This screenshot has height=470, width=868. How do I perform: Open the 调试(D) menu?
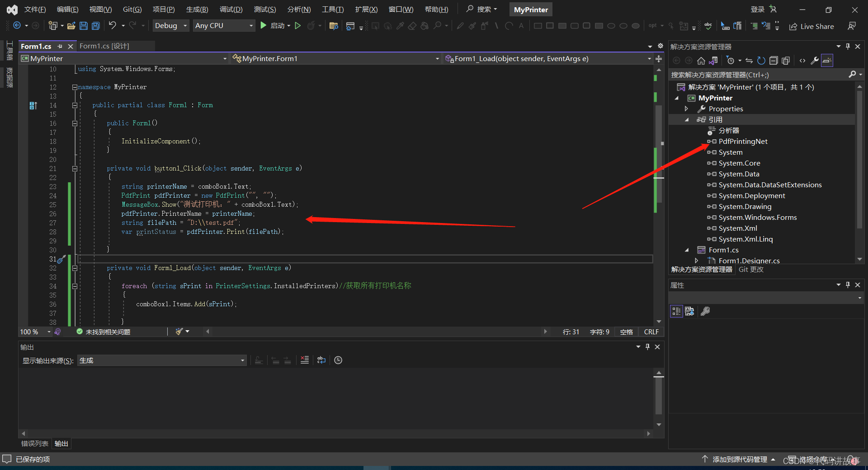231,9
